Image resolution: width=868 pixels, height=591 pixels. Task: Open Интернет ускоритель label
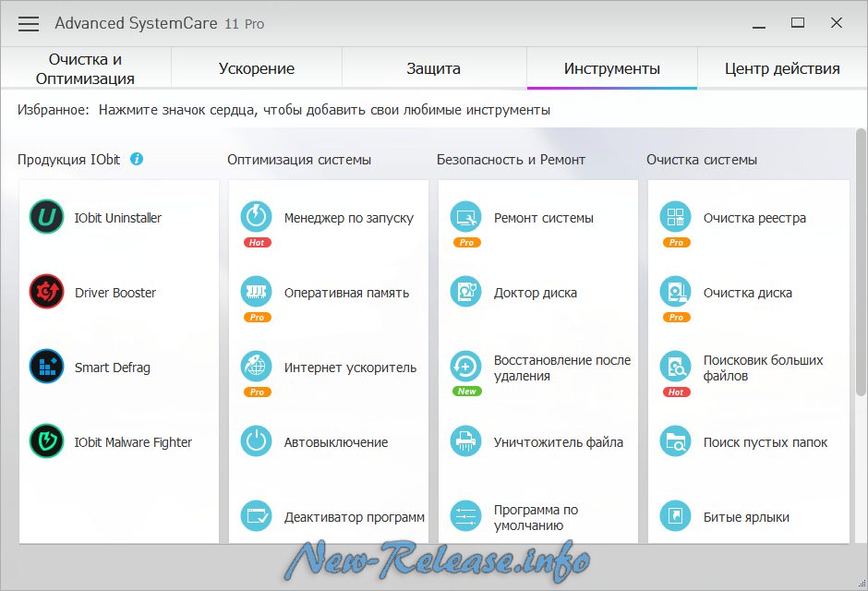[x=350, y=368]
